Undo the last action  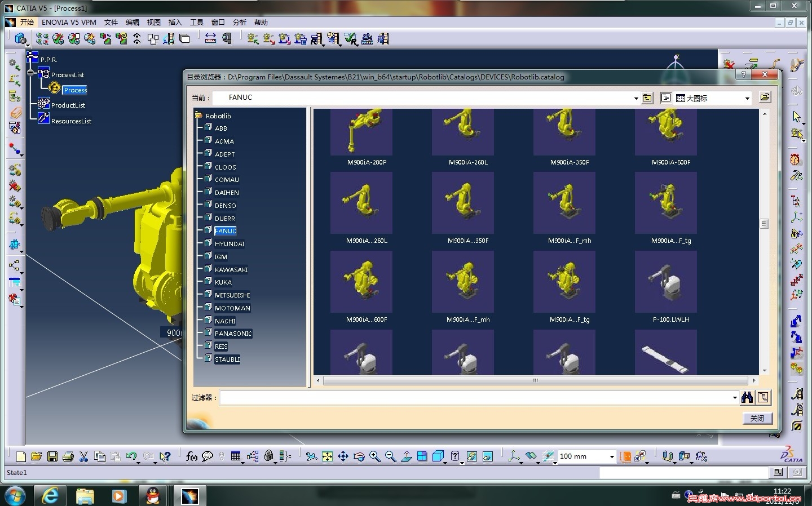click(x=131, y=456)
